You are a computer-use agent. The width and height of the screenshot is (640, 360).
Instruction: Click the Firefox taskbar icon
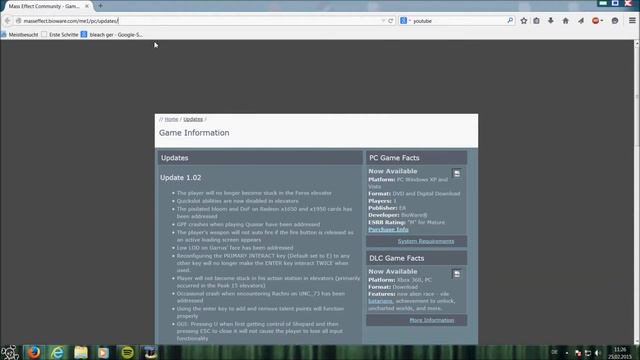34,352
